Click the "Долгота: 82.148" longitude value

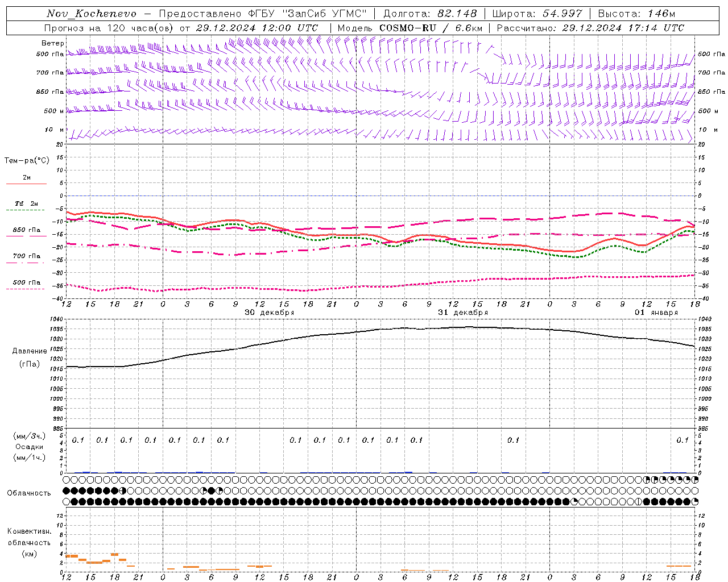click(430, 14)
